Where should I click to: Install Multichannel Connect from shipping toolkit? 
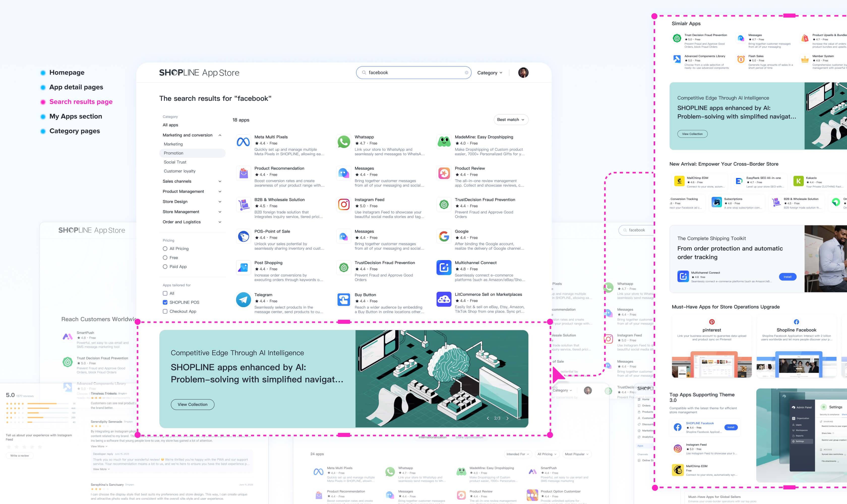coord(787,277)
